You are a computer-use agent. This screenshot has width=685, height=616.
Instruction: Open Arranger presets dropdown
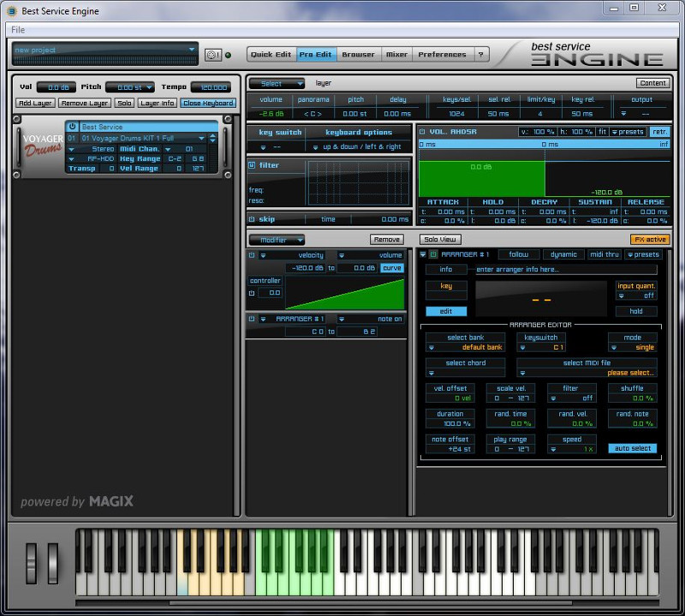(643, 254)
